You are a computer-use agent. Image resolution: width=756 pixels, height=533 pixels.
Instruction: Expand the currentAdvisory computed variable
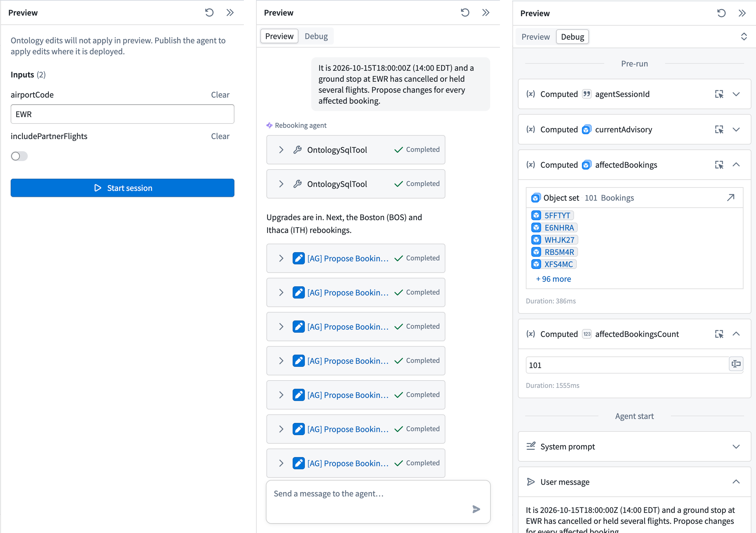coord(736,130)
